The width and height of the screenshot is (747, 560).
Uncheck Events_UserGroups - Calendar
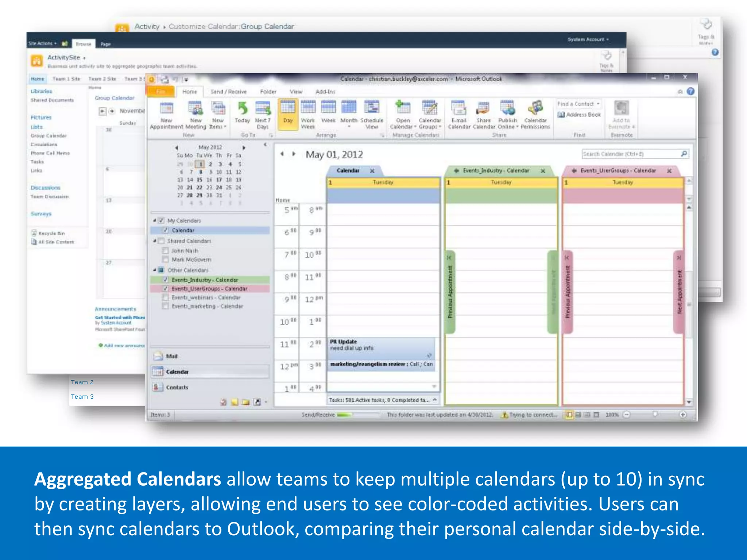166,289
